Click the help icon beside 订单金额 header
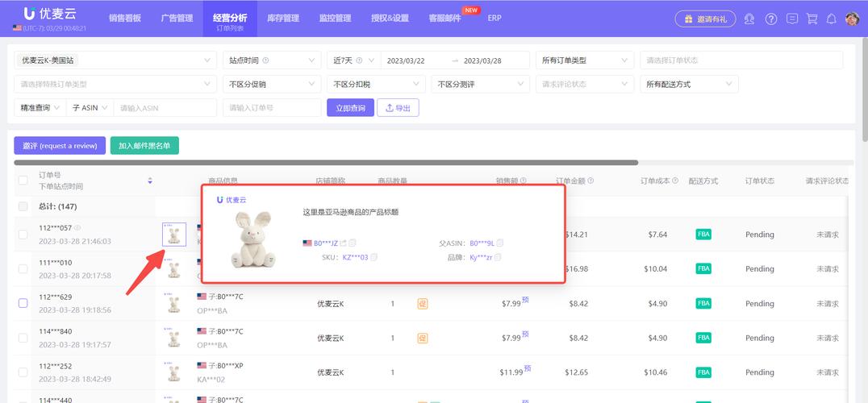Viewport: 868px width, 403px height. (x=590, y=181)
